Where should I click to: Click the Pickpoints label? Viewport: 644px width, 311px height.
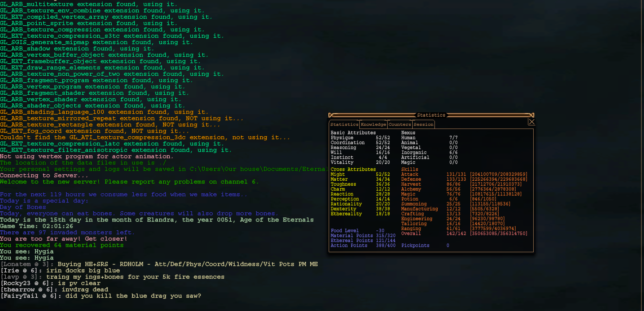415,245
